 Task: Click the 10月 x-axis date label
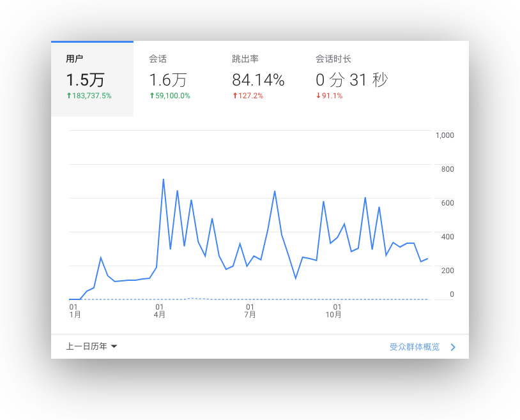[333, 315]
